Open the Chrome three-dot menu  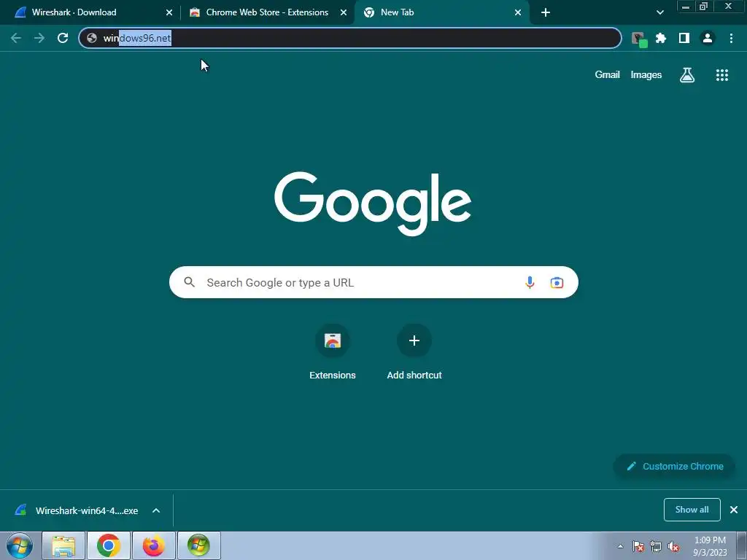click(731, 38)
